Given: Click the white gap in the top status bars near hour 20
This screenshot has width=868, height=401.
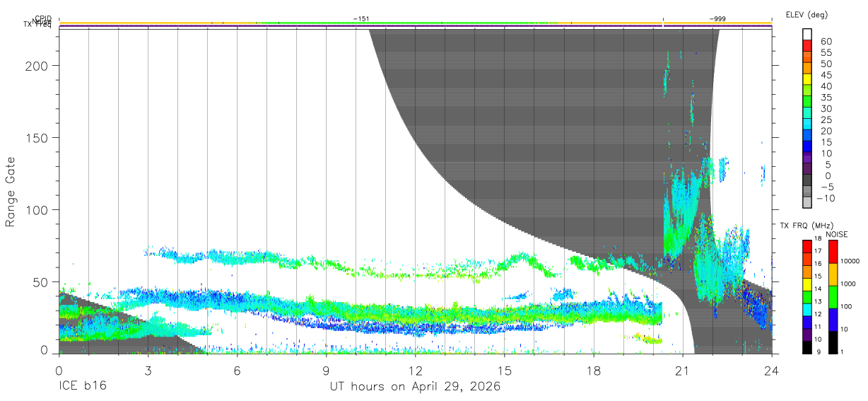Looking at the screenshot, I should [x=663, y=25].
